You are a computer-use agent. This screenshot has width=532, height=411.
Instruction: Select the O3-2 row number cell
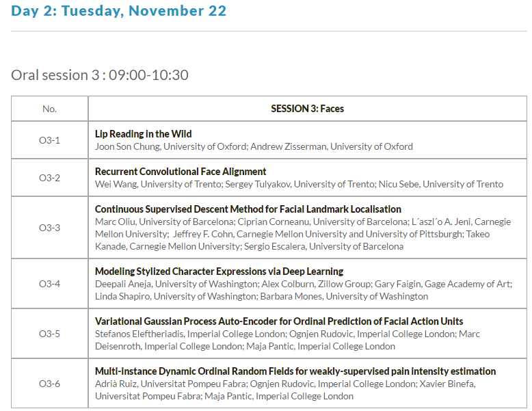click(x=49, y=178)
